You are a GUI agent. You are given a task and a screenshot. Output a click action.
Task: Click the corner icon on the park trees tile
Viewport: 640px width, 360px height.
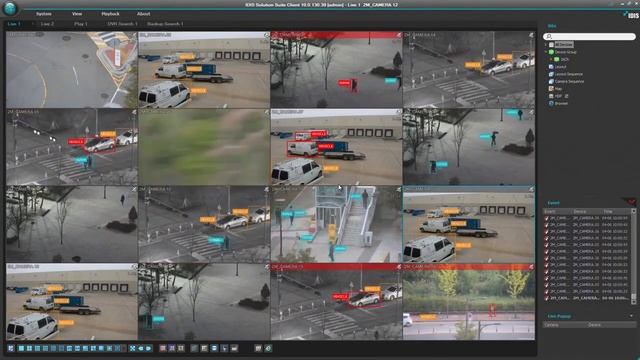tap(531, 267)
